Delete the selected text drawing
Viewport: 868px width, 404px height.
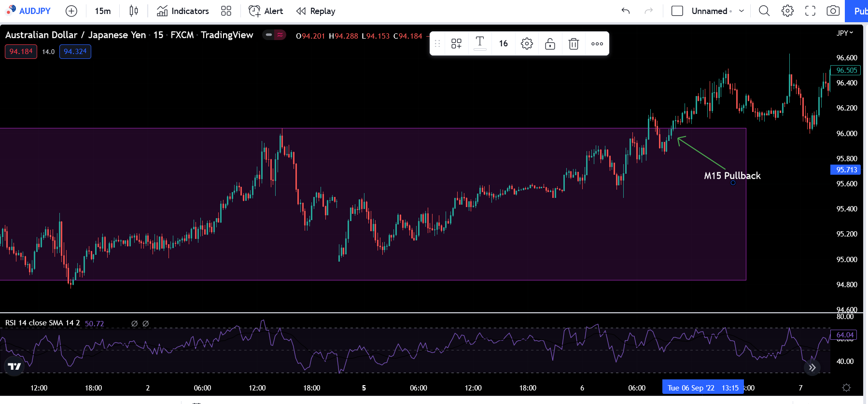(x=574, y=44)
